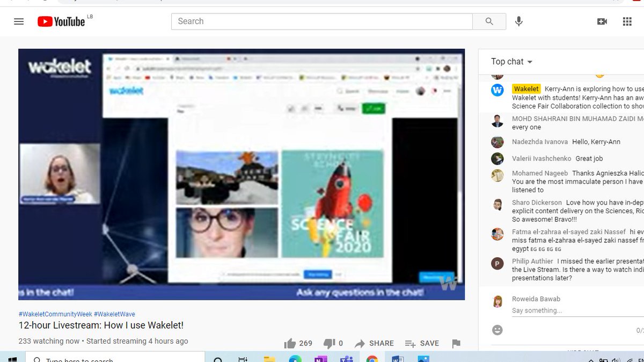Expand the Top chat dropdown

tap(512, 62)
